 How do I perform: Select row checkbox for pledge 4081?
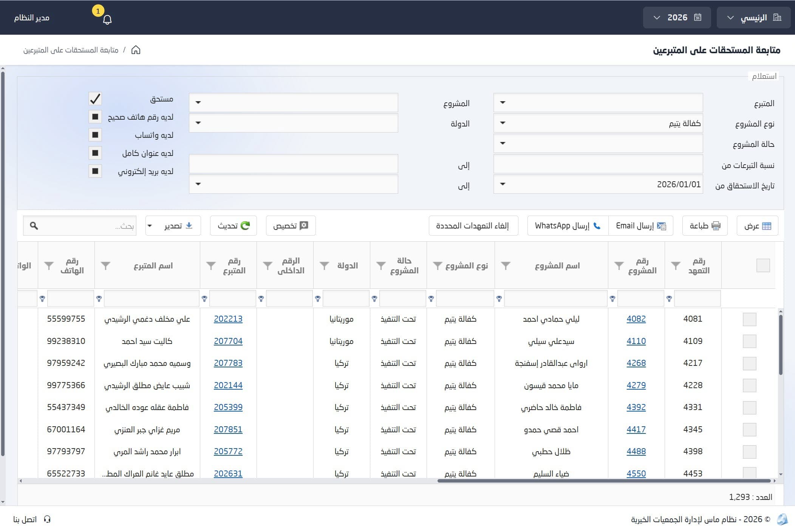tap(750, 319)
